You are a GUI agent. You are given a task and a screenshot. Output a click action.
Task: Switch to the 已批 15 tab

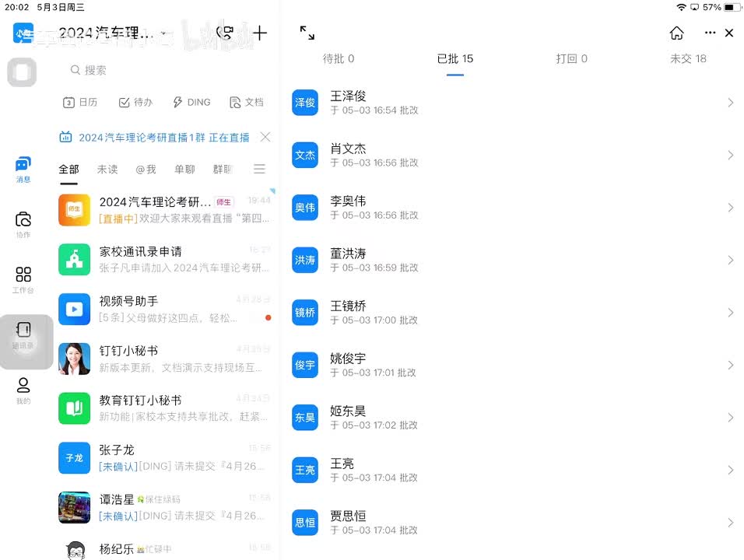pos(455,59)
